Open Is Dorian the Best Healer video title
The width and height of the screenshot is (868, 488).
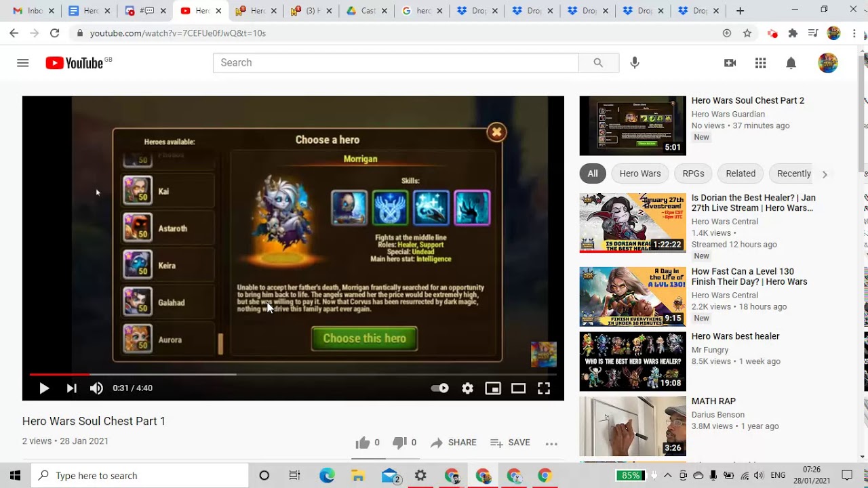click(753, 203)
